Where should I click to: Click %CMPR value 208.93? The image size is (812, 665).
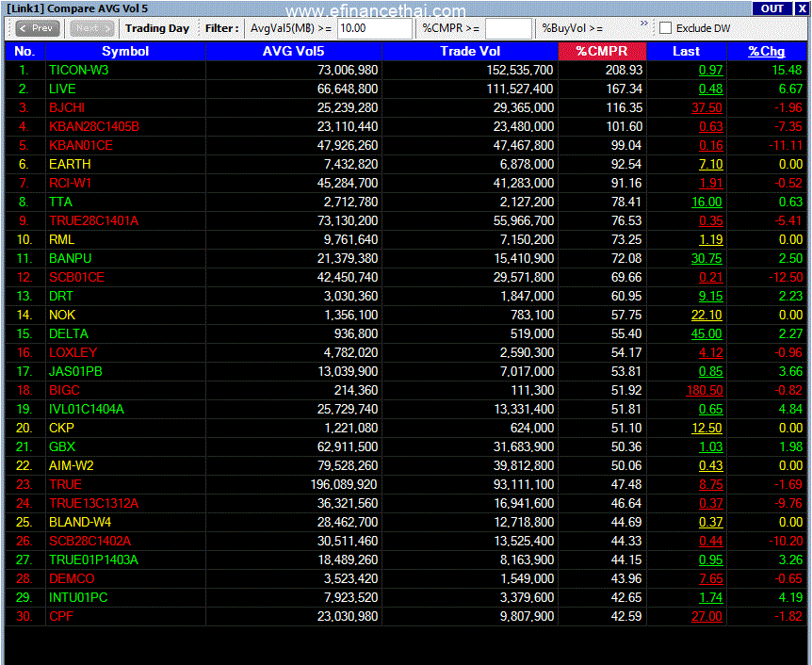point(624,70)
